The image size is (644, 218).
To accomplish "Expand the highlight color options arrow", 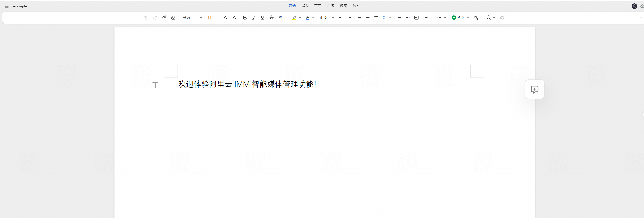I will coord(300,18).
